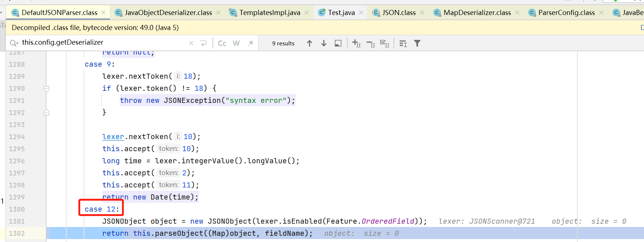Click ParserConfig.class tab class icon
This screenshot has height=242, width=644.
[532, 12]
